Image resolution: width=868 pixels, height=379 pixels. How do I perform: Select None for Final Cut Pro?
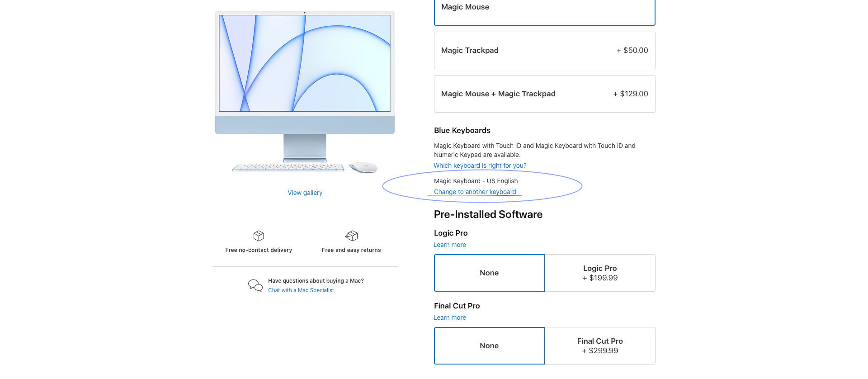click(489, 346)
